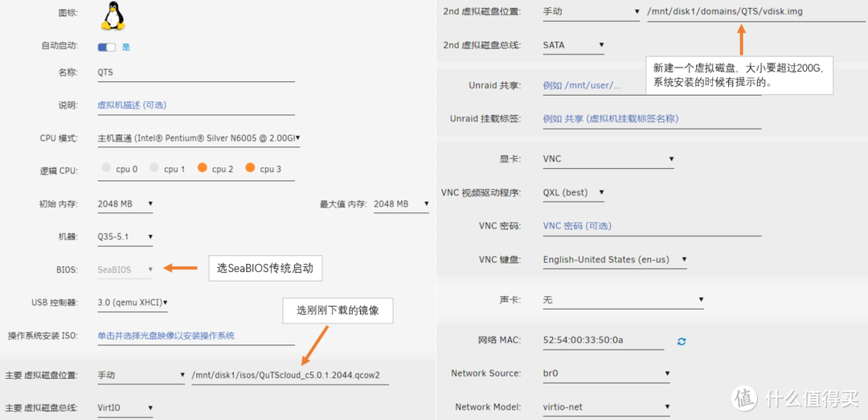Click the Unraid share path field

coord(652,86)
